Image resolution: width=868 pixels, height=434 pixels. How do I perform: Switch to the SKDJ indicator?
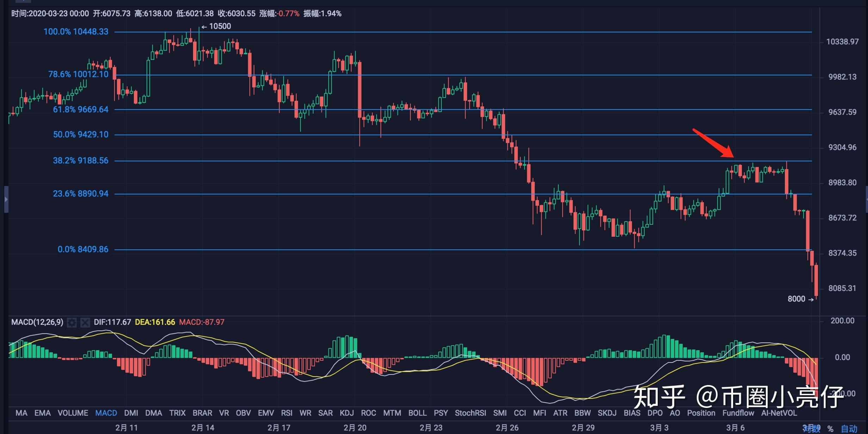pos(607,413)
